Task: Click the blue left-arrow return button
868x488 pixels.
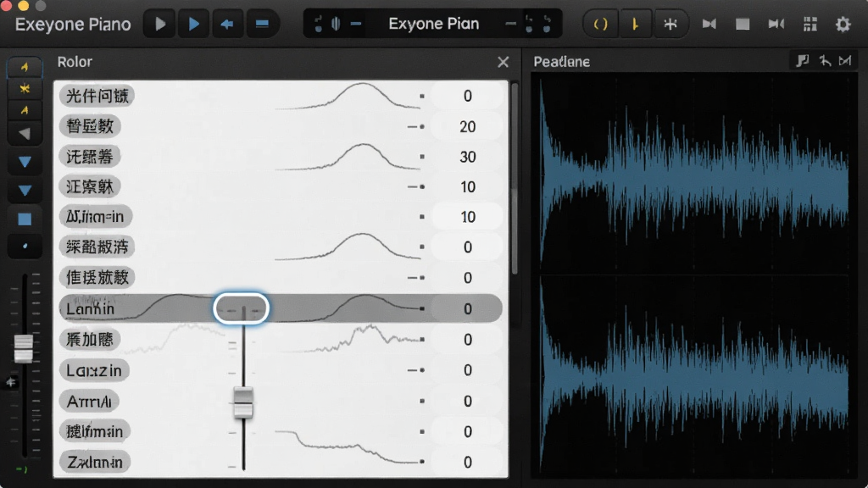Action: click(227, 24)
